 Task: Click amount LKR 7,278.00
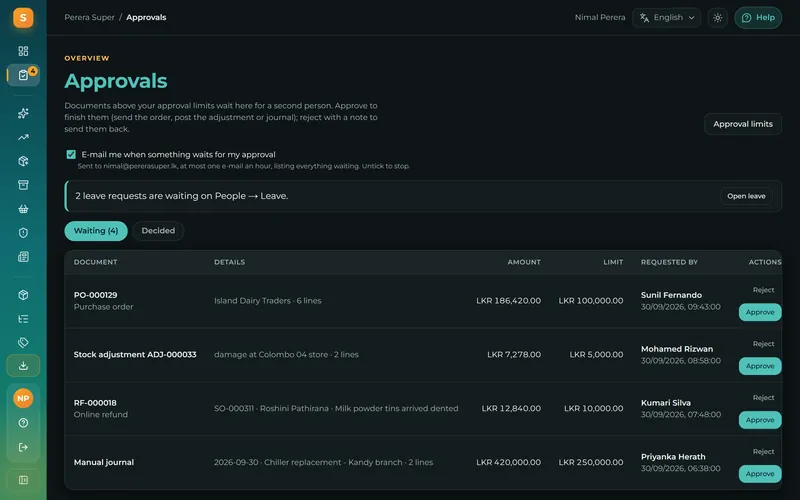(514, 355)
